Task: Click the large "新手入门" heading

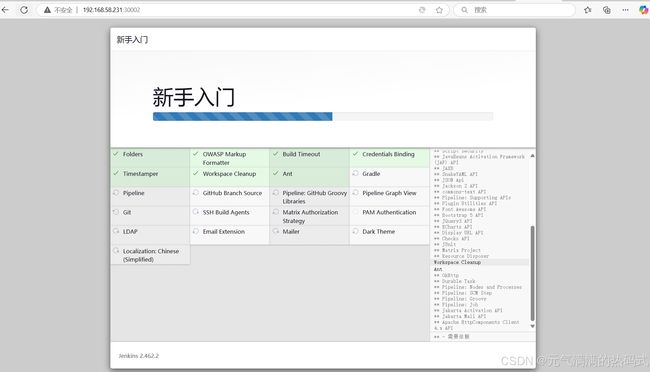Action: [x=194, y=97]
